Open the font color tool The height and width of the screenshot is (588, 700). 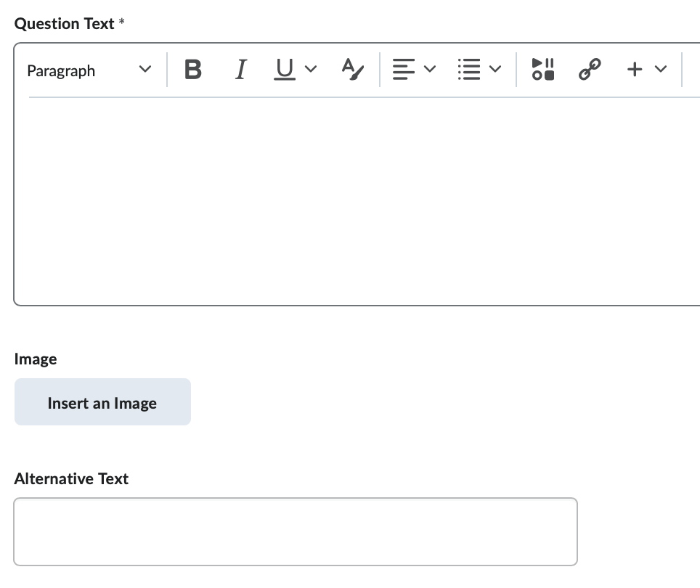(x=351, y=69)
